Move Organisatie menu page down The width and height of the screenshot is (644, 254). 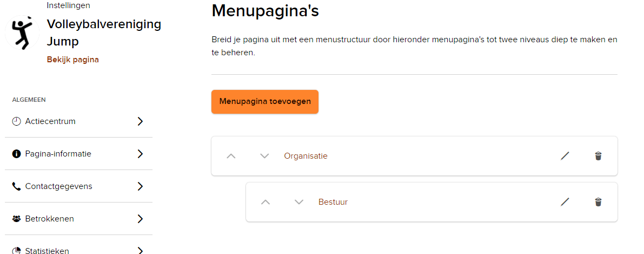(x=264, y=156)
